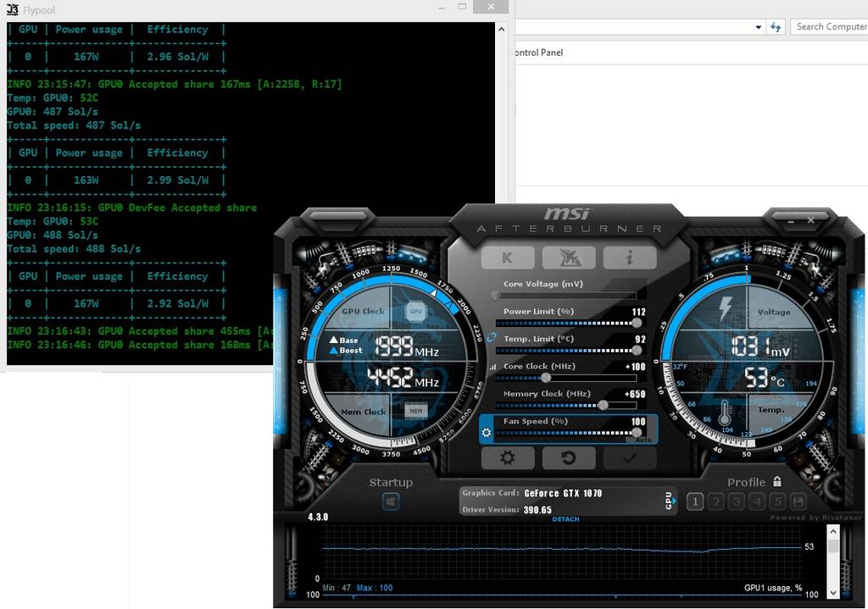Toggle apply overclocking at Windows Startup
Image resolution: width=868 pixels, height=609 pixels.
click(391, 502)
